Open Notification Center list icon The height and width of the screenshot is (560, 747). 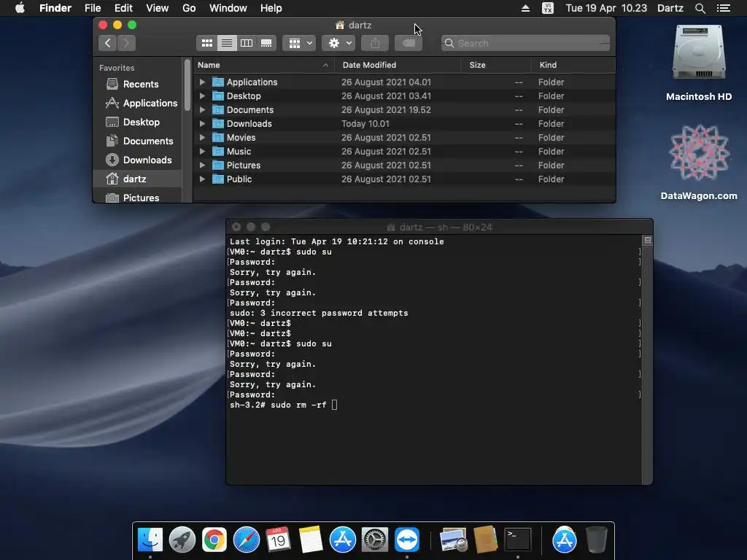click(x=724, y=8)
